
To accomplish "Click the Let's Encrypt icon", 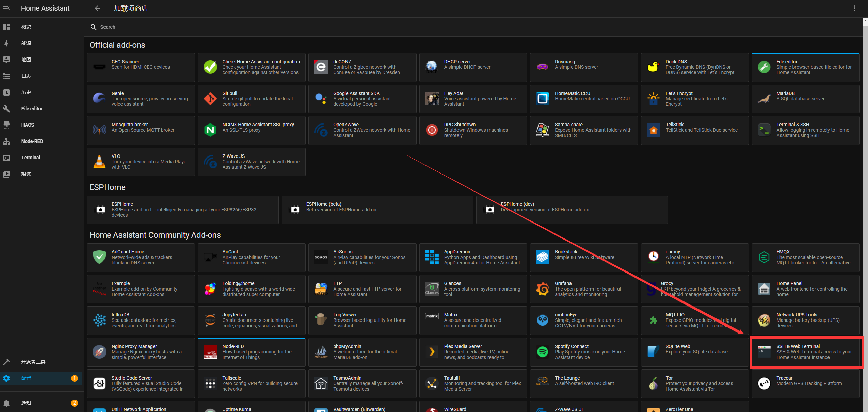I will tap(654, 99).
